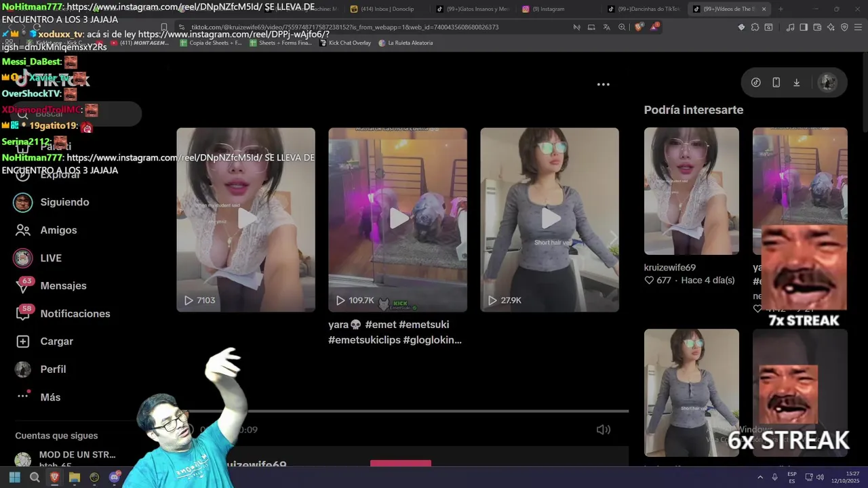Open Notificaciones with 58 badge
The image size is (868, 488).
click(62, 313)
